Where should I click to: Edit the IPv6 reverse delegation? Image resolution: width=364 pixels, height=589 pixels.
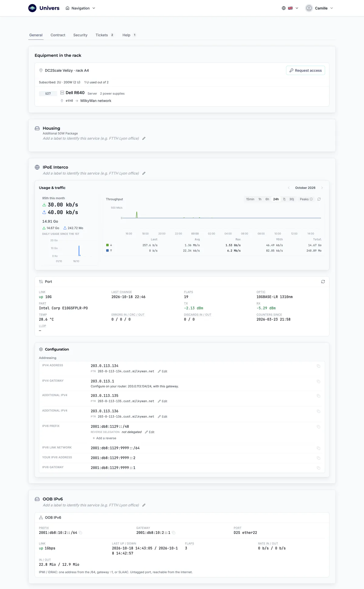(150, 432)
